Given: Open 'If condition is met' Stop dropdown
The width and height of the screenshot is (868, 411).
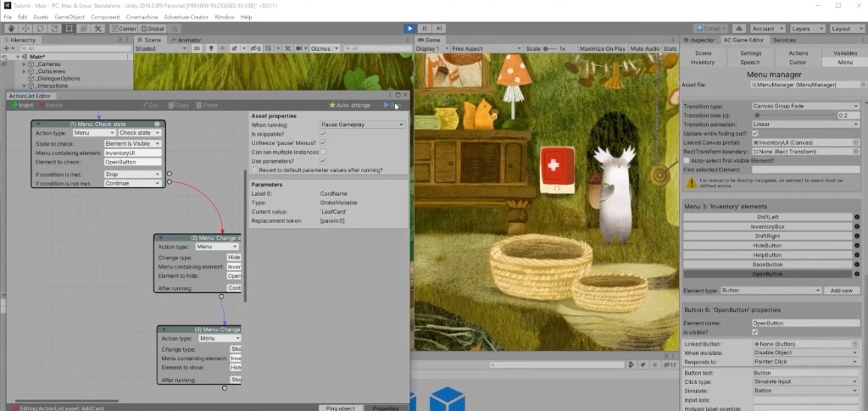Looking at the screenshot, I should coord(133,175).
